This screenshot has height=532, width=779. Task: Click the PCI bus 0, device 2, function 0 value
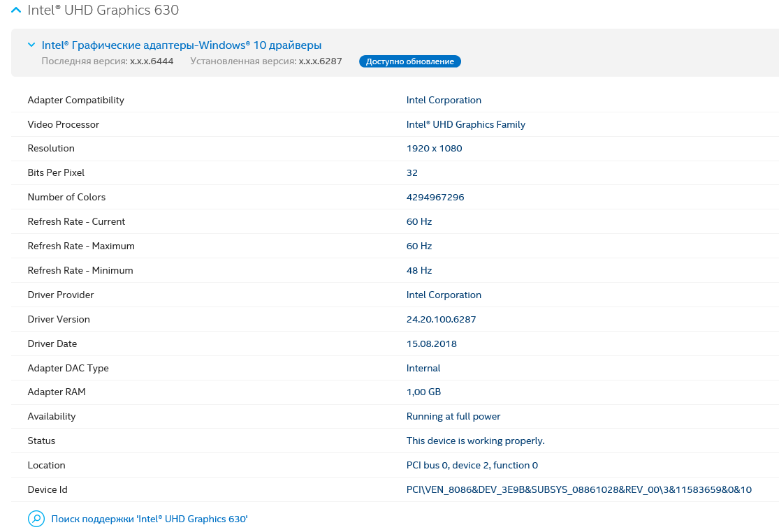point(472,465)
